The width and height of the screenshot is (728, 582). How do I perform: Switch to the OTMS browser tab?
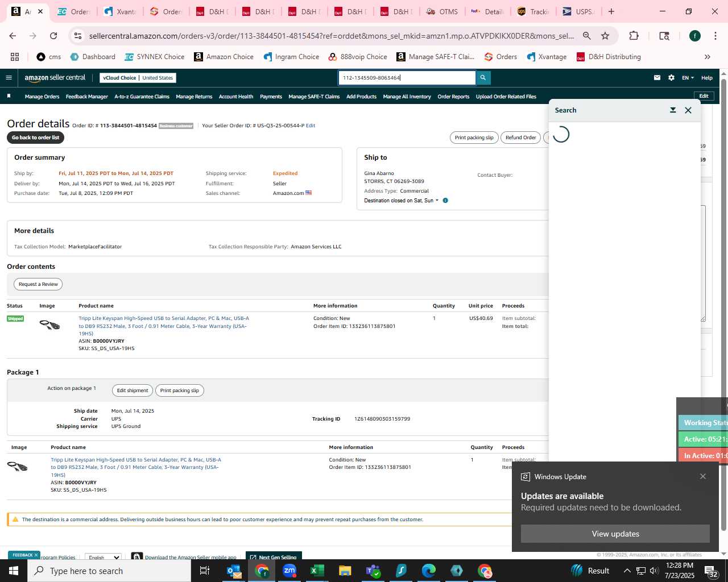[442, 11]
